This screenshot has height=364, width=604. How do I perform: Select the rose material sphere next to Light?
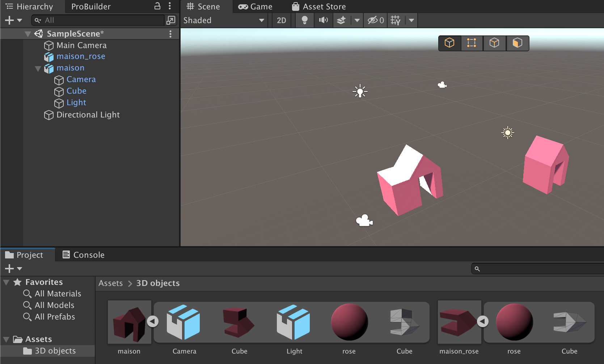coord(349,322)
